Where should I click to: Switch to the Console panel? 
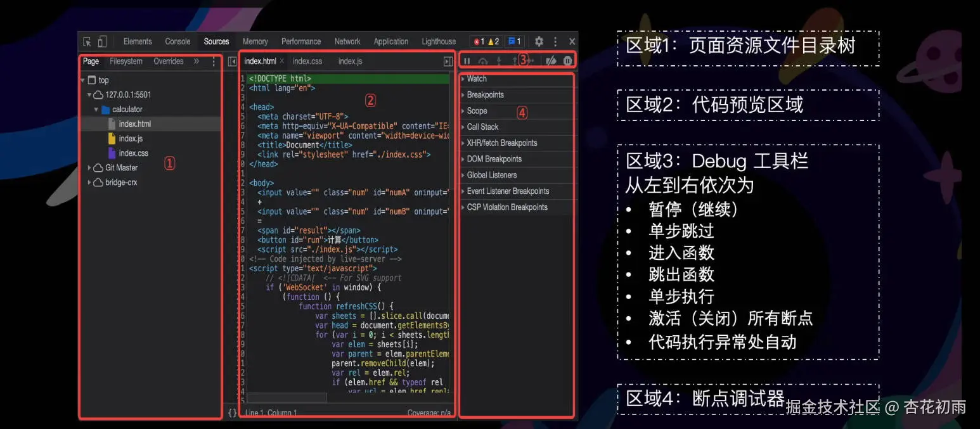click(x=177, y=42)
